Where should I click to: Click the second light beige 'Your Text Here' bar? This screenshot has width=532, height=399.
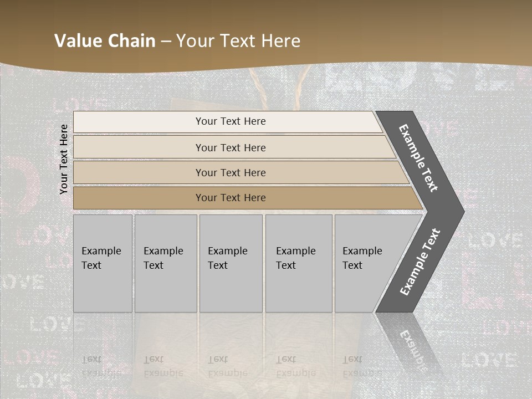[x=231, y=147]
